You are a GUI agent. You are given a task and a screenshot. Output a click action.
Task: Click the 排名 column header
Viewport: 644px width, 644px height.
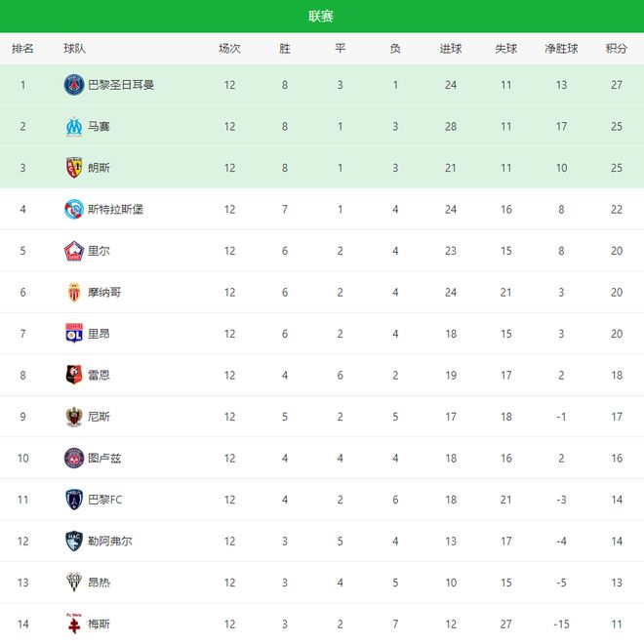click(22, 49)
